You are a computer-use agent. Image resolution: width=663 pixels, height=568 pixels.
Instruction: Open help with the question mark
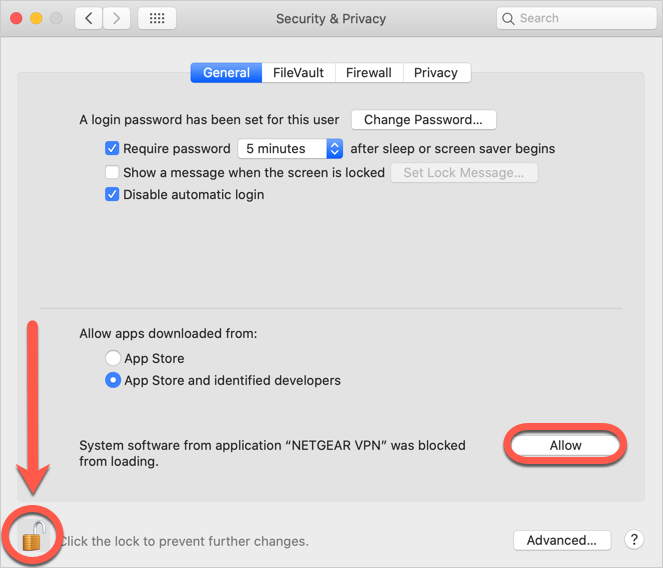click(x=634, y=540)
